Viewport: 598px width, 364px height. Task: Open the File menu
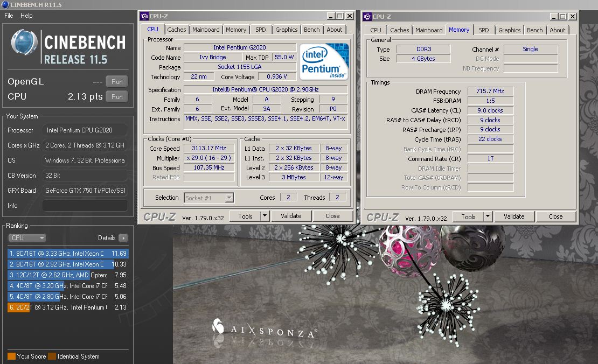click(9, 16)
